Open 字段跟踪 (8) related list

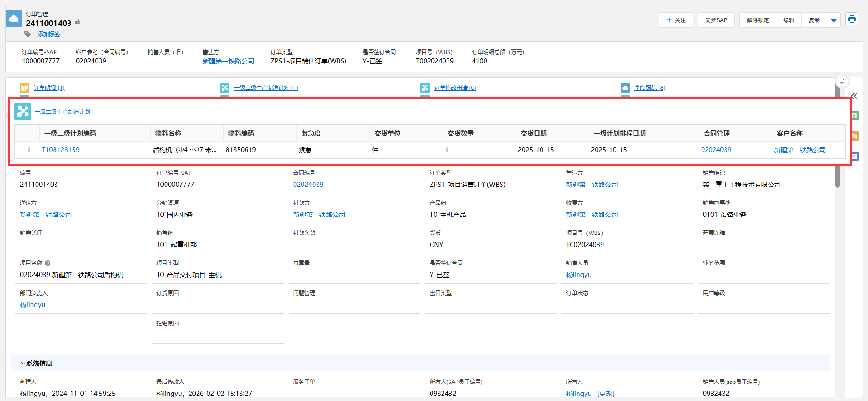pyautogui.click(x=649, y=88)
